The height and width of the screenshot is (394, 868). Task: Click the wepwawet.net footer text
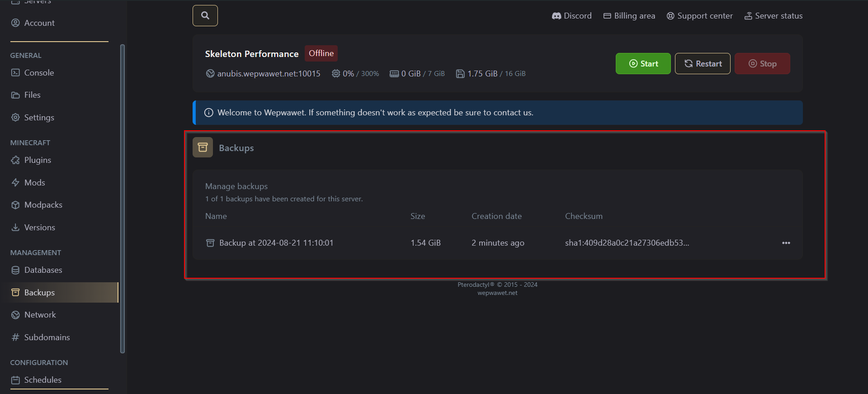[x=497, y=293]
